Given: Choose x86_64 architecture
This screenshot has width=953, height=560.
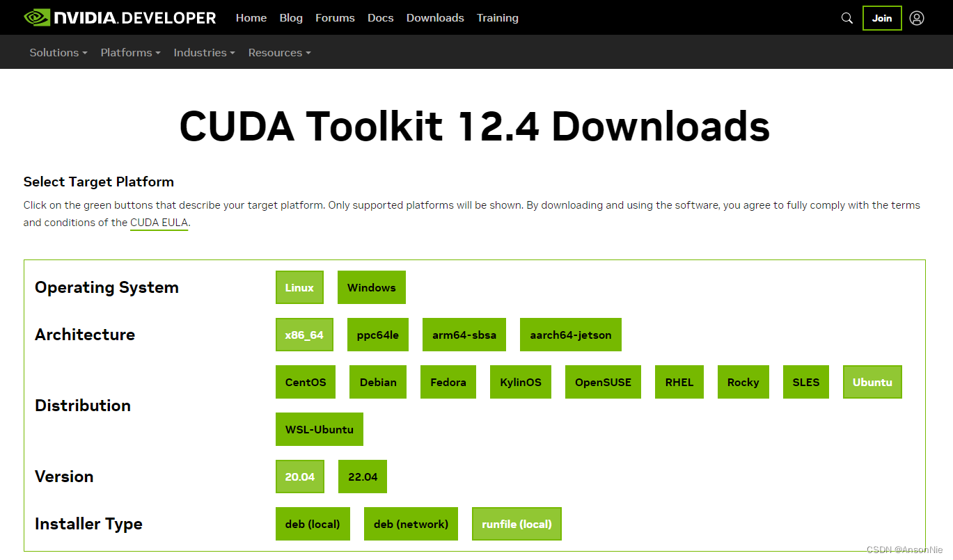Looking at the screenshot, I should (304, 335).
